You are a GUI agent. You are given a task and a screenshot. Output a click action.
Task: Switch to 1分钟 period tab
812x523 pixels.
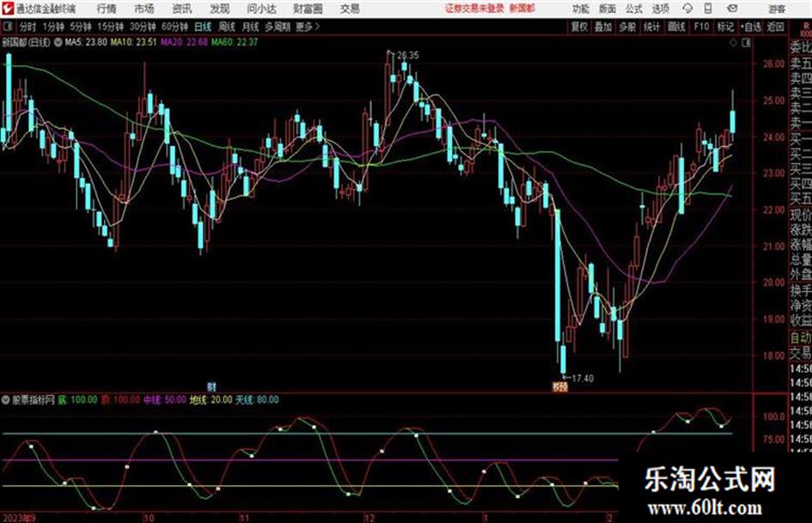53,27
